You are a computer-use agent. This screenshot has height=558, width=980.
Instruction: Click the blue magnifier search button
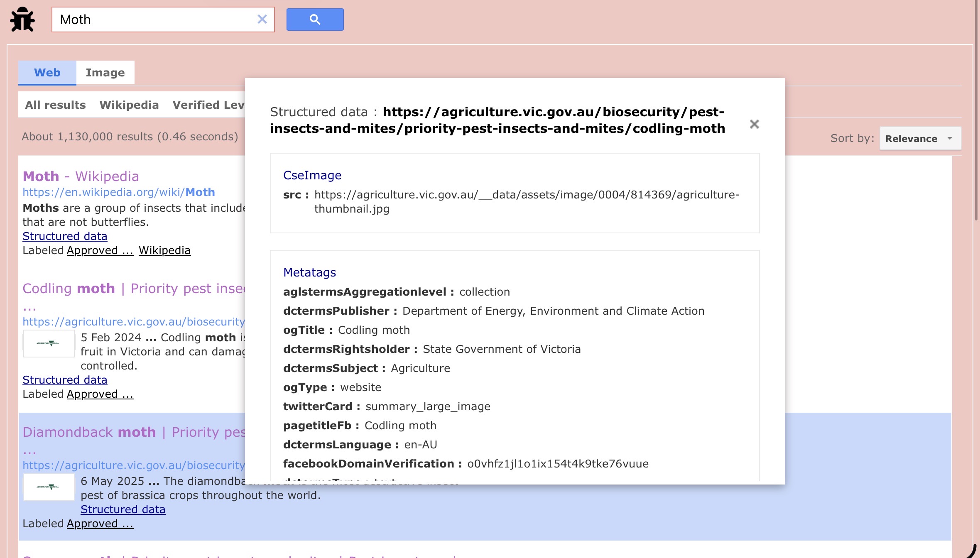coord(315,20)
